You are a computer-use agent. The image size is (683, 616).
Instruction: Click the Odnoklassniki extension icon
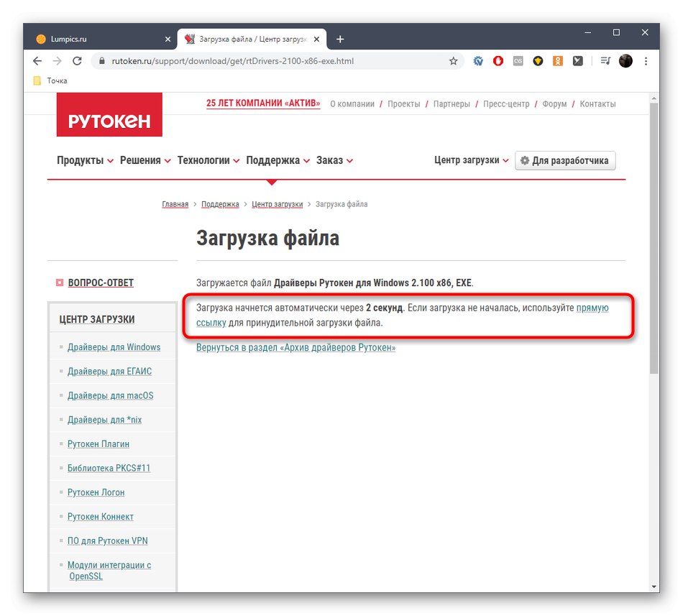[557, 61]
